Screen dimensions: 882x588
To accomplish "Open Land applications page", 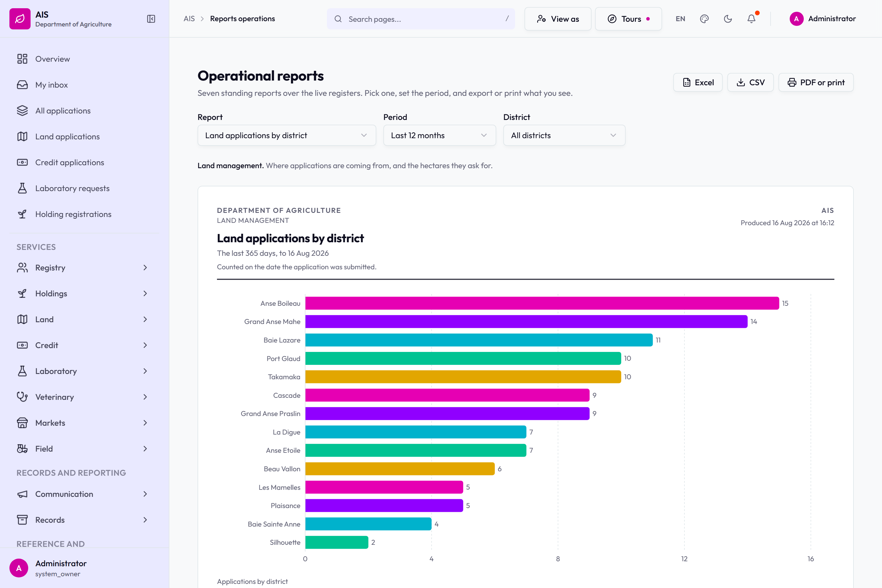I will coord(84,136).
